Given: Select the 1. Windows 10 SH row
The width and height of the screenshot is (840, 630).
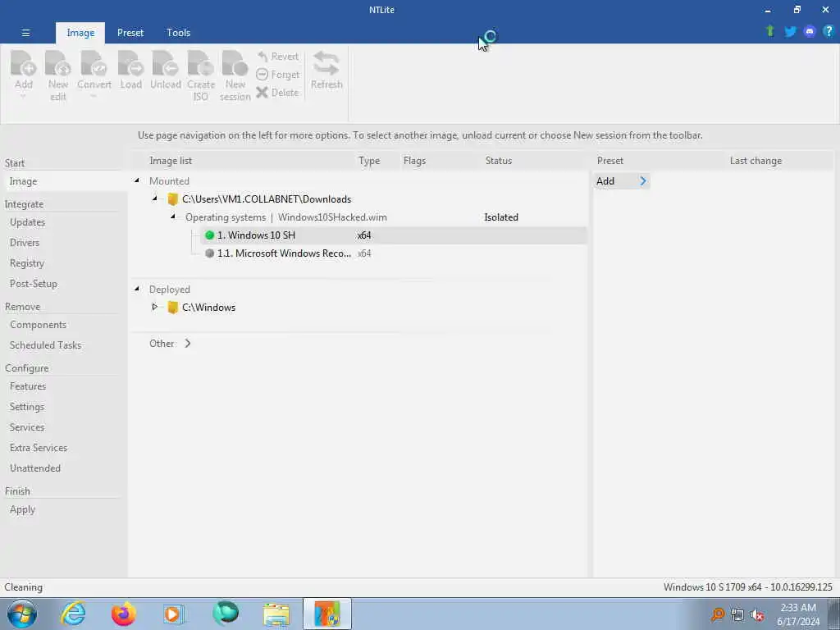Looking at the screenshot, I should click(394, 235).
